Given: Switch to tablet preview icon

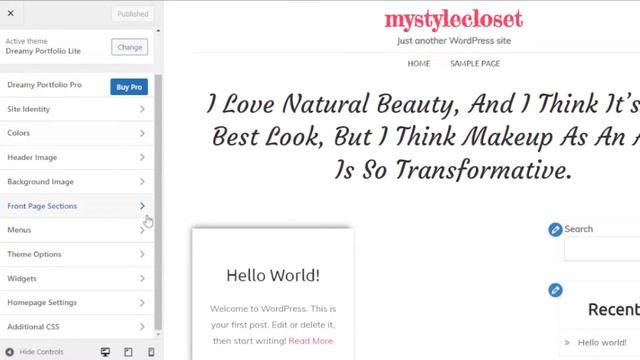Looking at the screenshot, I should click(128, 352).
